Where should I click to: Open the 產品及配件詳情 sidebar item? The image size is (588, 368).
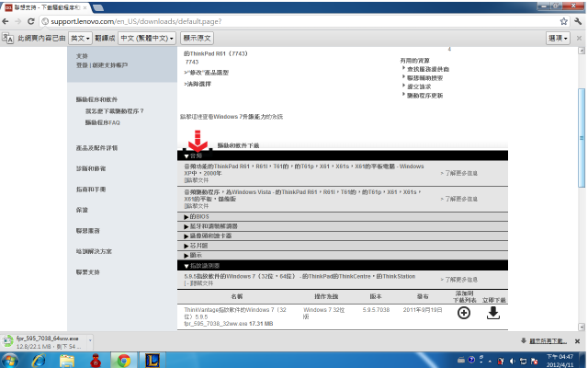pos(96,148)
